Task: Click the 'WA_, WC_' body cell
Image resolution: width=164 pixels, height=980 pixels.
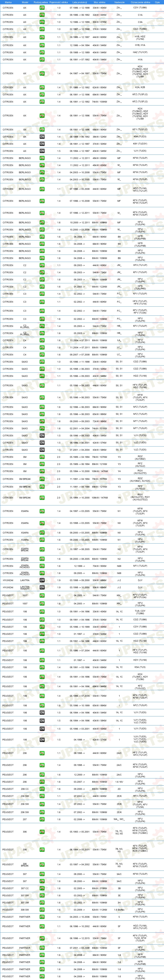Action: (x=119, y=819)
